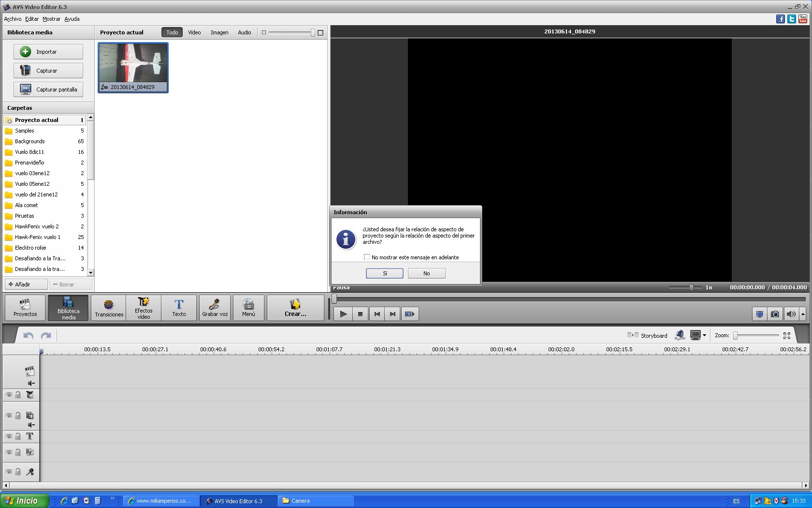
Task: Check 'No mostrar este mensaje en adelante'
Action: (367, 257)
